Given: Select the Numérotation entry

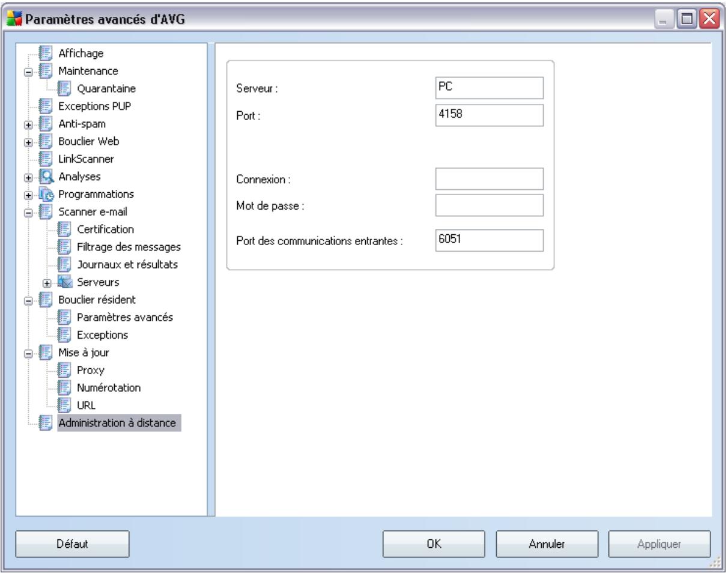Looking at the screenshot, I should coord(109,387).
